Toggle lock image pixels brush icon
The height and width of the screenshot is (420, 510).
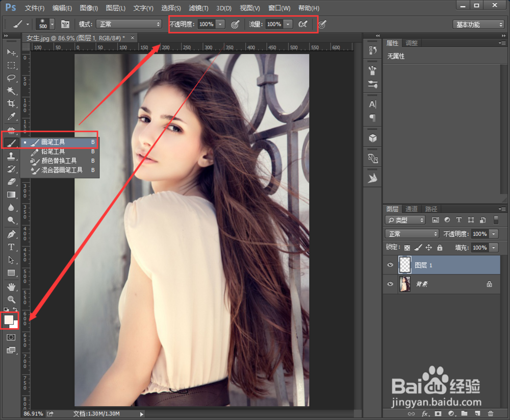tap(418, 248)
